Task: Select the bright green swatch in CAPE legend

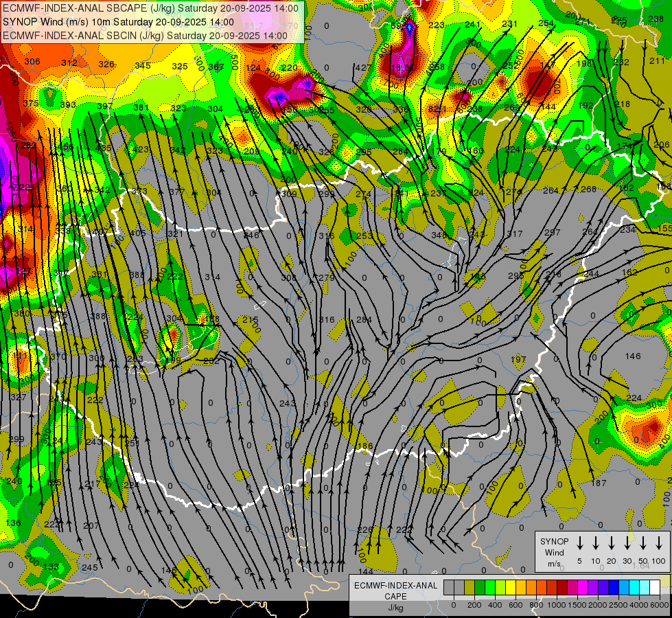Action: click(x=490, y=587)
